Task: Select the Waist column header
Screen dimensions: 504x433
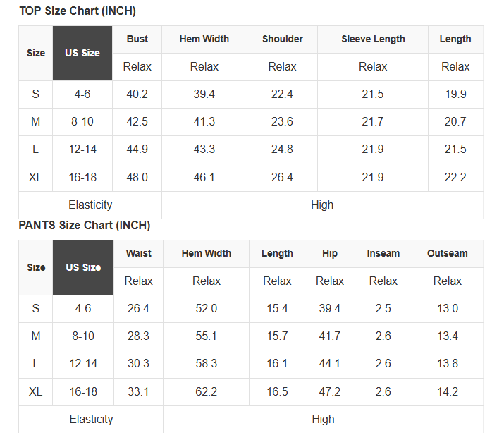Action: [x=139, y=254]
